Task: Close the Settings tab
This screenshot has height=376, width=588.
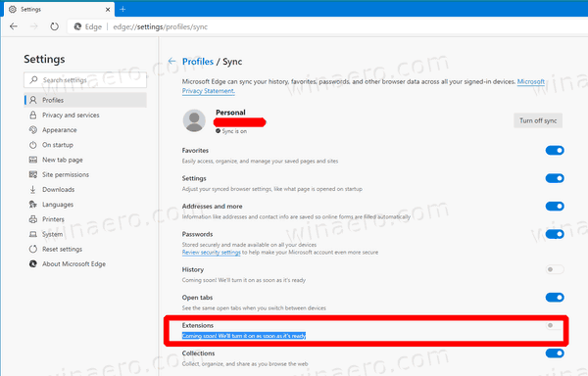Action: click(x=108, y=10)
